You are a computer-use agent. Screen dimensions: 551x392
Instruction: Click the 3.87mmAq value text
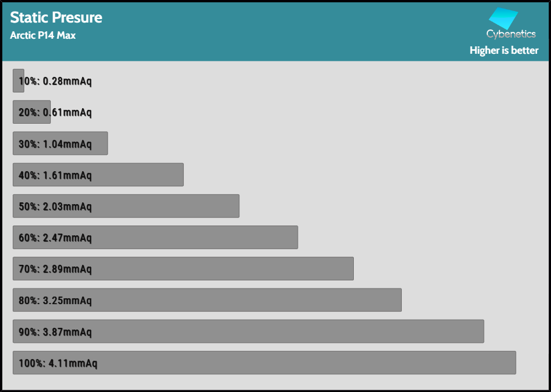tap(67, 332)
